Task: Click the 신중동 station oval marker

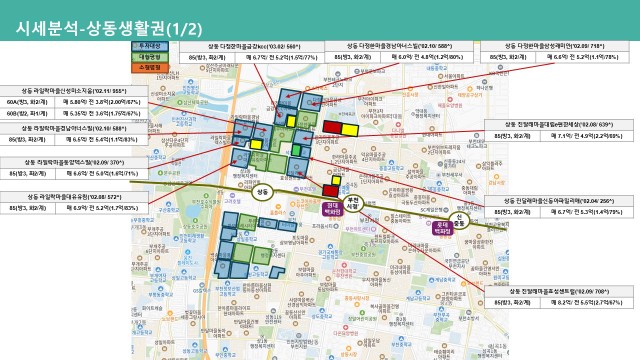Action: (459, 220)
